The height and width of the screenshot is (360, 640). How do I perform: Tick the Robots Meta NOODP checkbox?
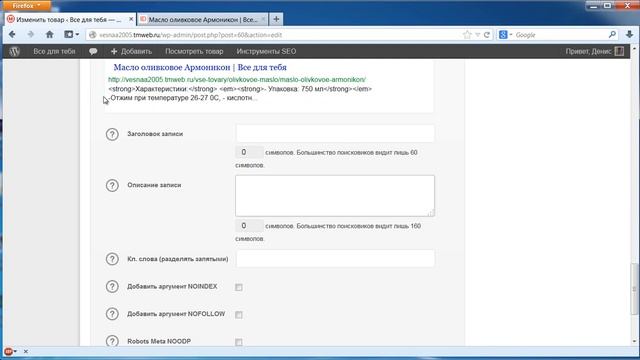[x=239, y=342]
